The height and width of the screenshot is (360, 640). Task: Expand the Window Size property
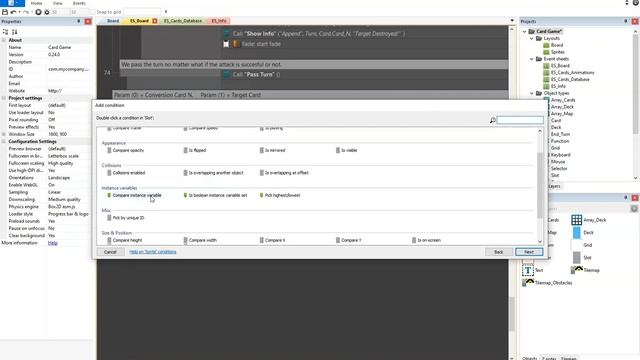coord(4,134)
